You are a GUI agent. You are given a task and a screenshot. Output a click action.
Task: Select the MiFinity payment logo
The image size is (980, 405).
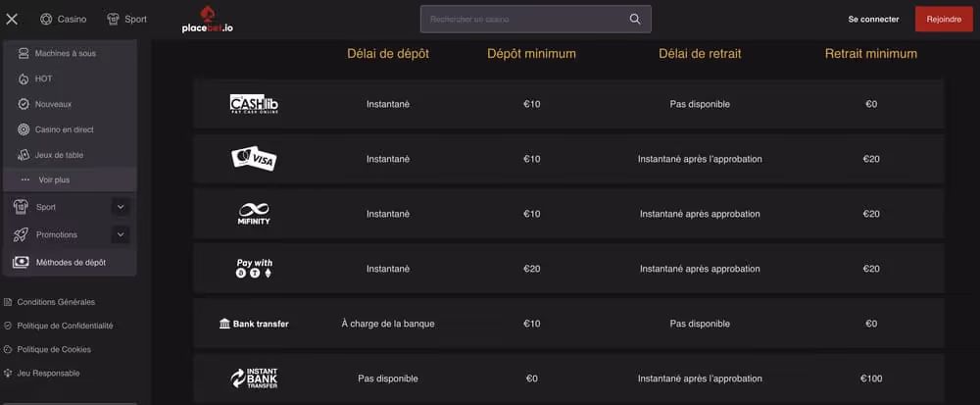pos(254,214)
